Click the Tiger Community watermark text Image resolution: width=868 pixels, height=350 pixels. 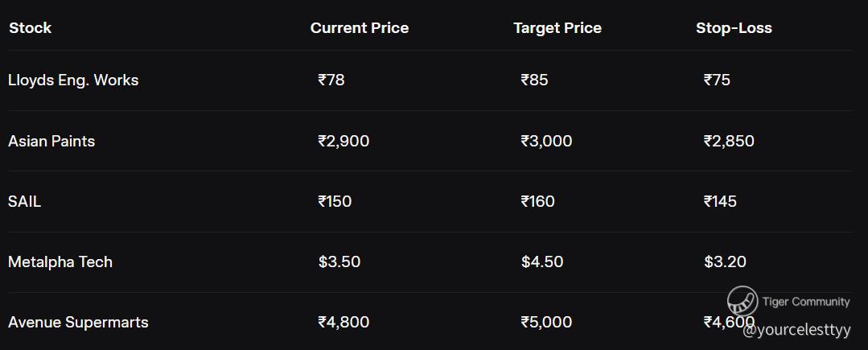coord(806,302)
